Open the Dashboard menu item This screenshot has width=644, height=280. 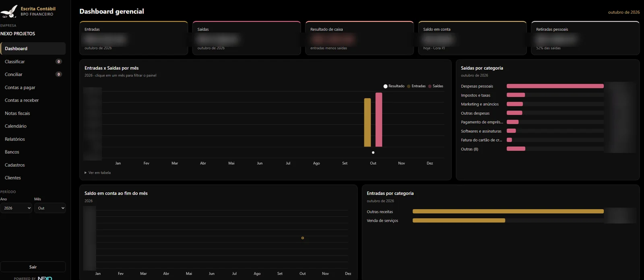pyautogui.click(x=33, y=48)
